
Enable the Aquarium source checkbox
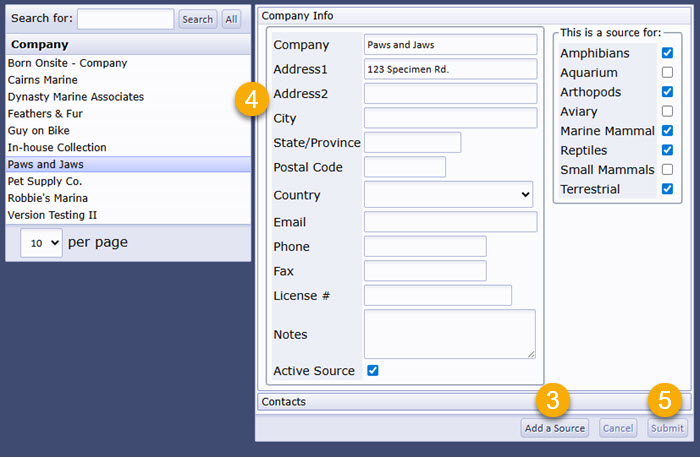pyautogui.click(x=667, y=72)
